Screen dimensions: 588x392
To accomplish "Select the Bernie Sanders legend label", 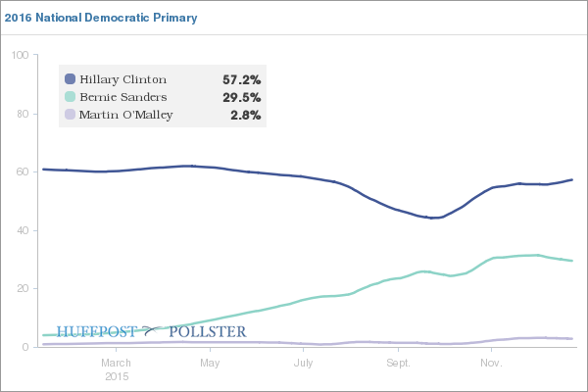I will (123, 97).
